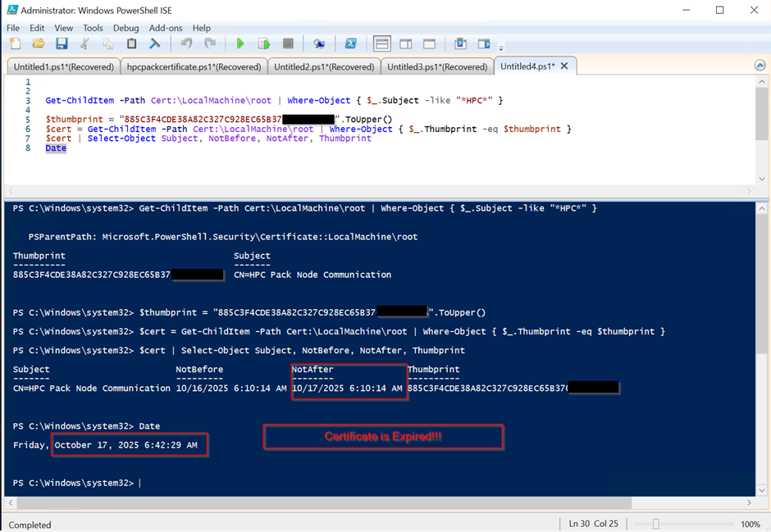Select the Untitled4.ps1 tab
The height and width of the screenshot is (532, 771).
click(x=527, y=66)
